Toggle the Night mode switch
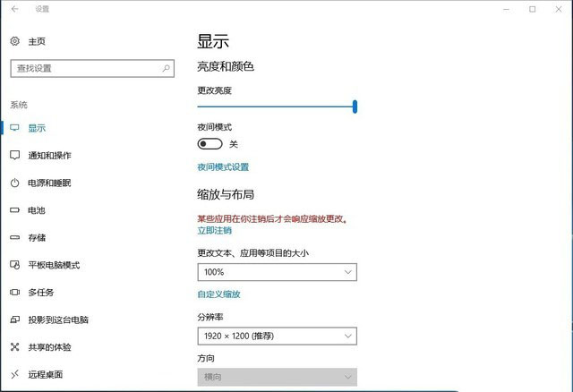Screen dimensions: 573x392 [x=210, y=144]
